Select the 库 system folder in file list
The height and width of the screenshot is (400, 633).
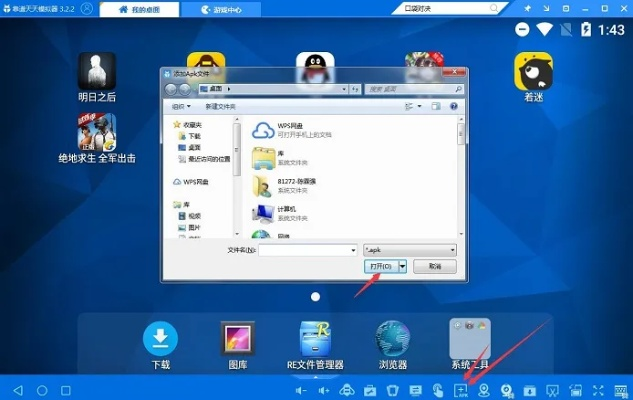(280, 158)
